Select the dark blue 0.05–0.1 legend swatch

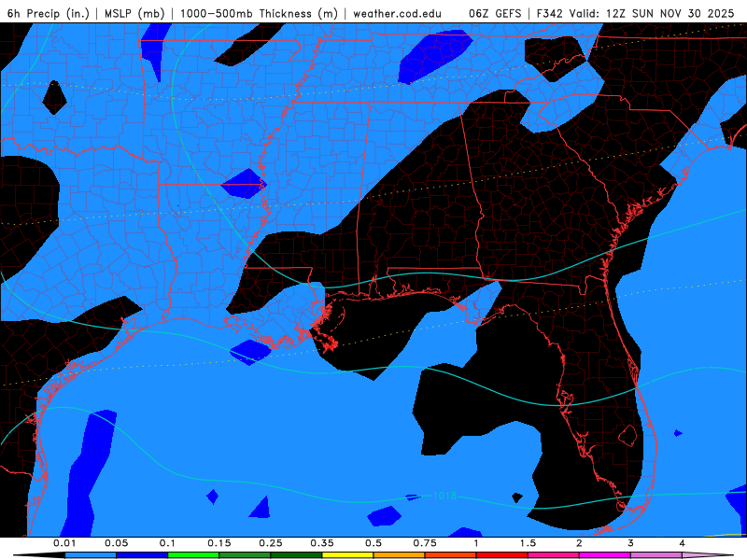[x=142, y=555]
